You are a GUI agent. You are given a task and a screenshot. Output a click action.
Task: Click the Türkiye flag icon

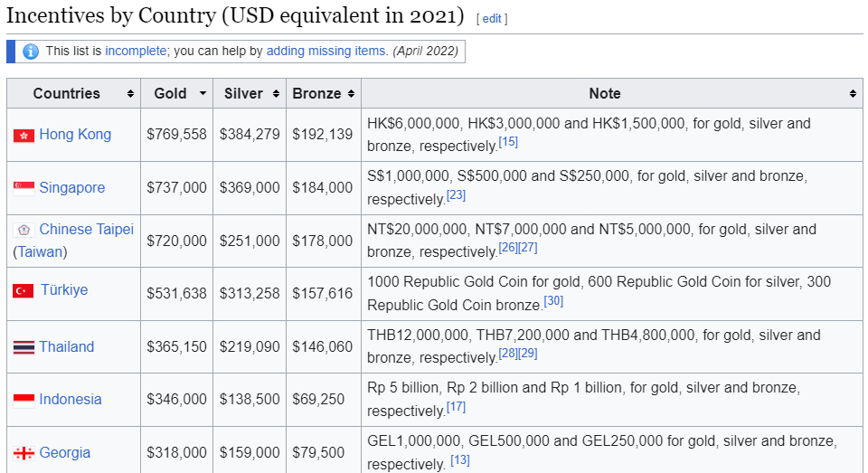tap(24, 290)
